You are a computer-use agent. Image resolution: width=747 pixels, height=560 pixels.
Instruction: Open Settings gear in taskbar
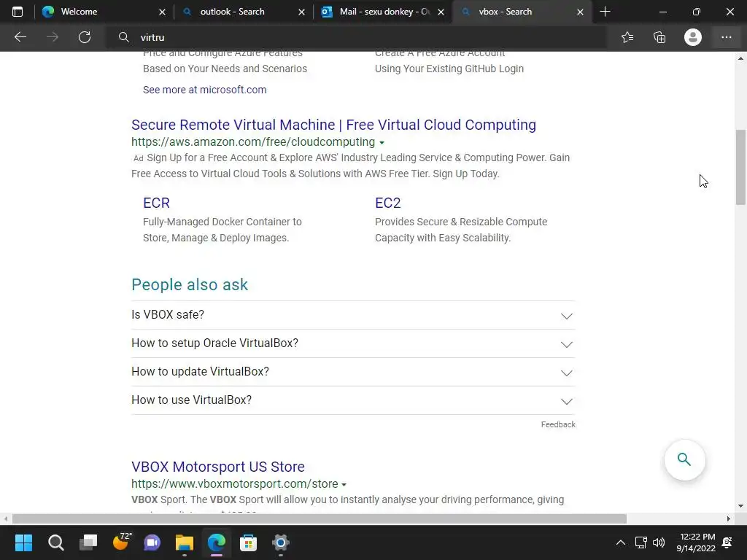coord(281,542)
